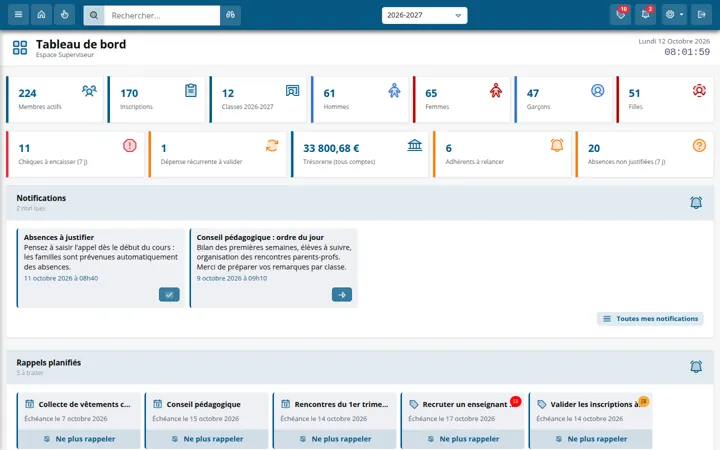Open the heart icon with badge 10
The image size is (720, 450).
point(620,15)
